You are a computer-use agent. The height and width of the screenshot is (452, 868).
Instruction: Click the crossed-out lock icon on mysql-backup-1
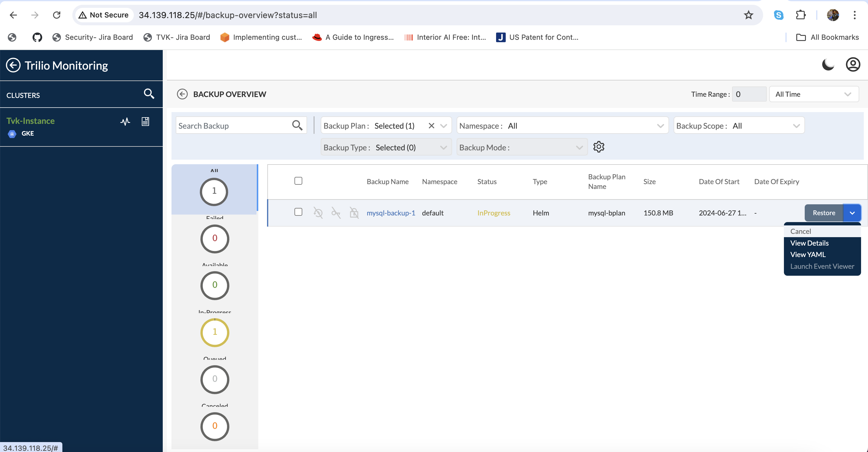(x=354, y=213)
